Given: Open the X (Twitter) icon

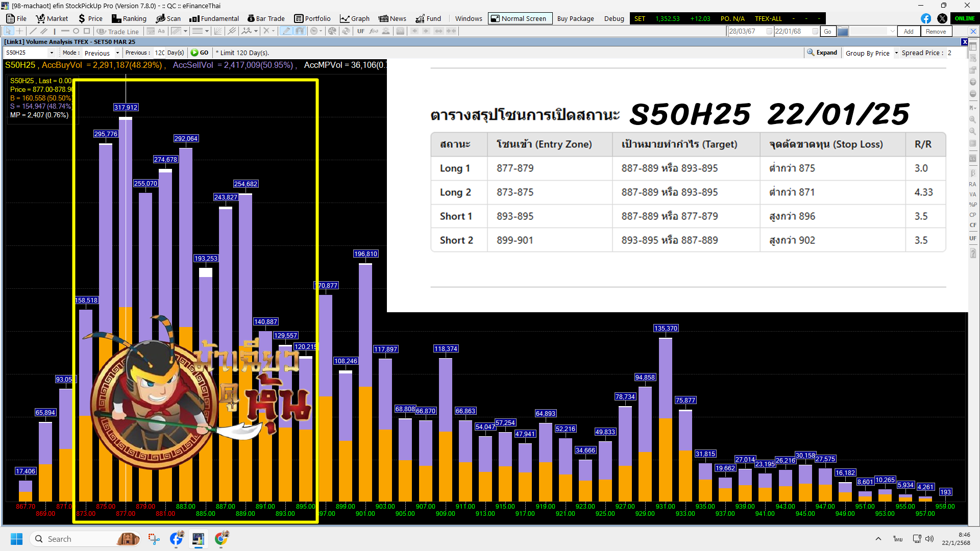Looking at the screenshot, I should [x=942, y=18].
